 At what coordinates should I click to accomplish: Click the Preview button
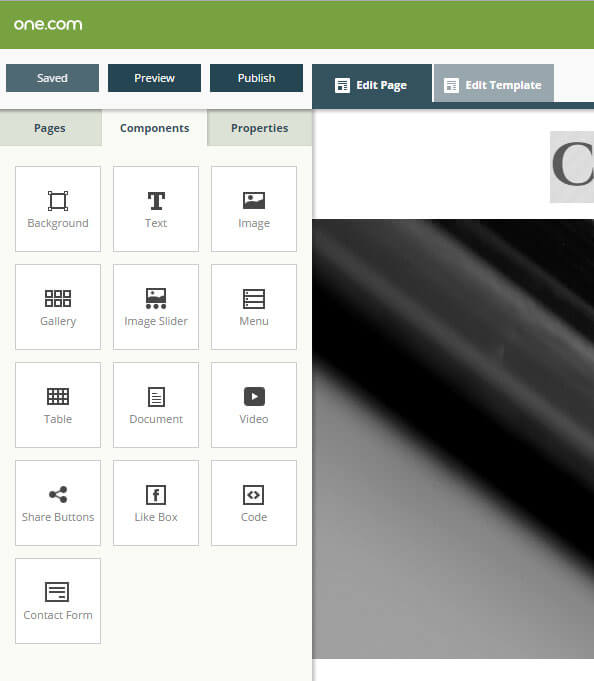155,78
